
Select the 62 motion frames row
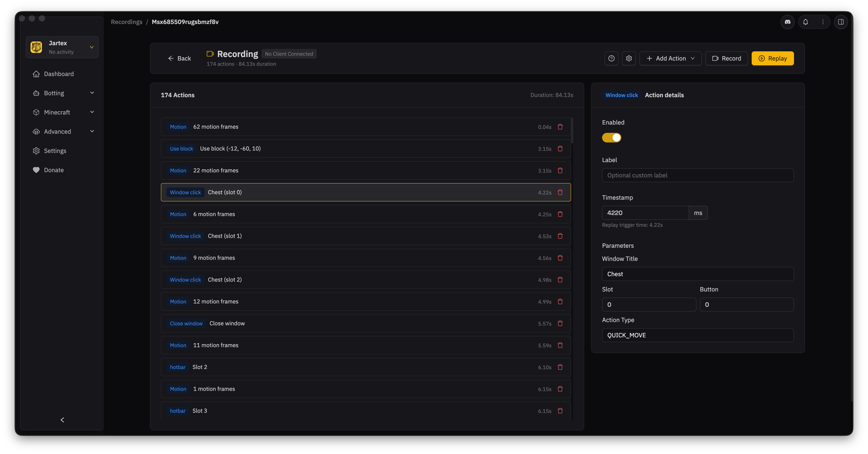click(x=366, y=127)
